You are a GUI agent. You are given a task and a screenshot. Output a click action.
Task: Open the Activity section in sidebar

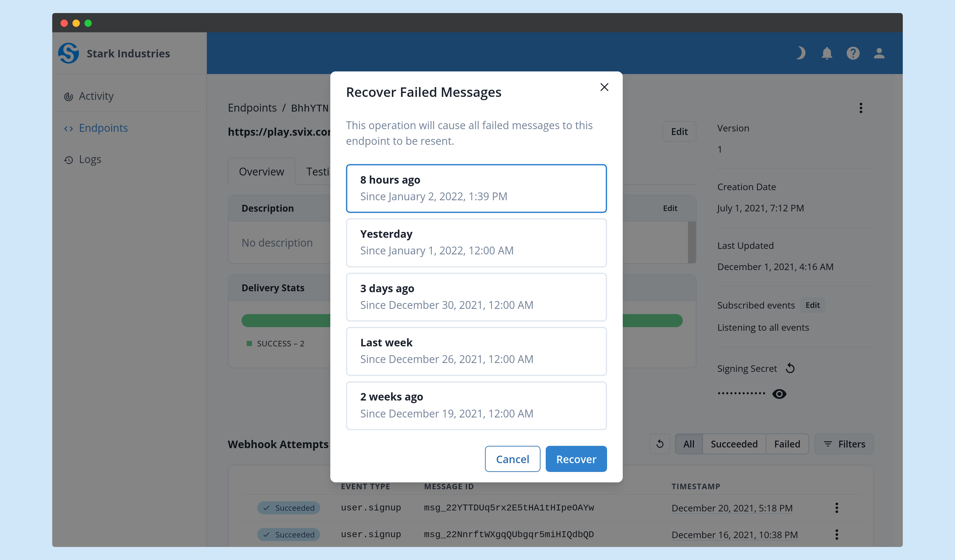point(96,96)
